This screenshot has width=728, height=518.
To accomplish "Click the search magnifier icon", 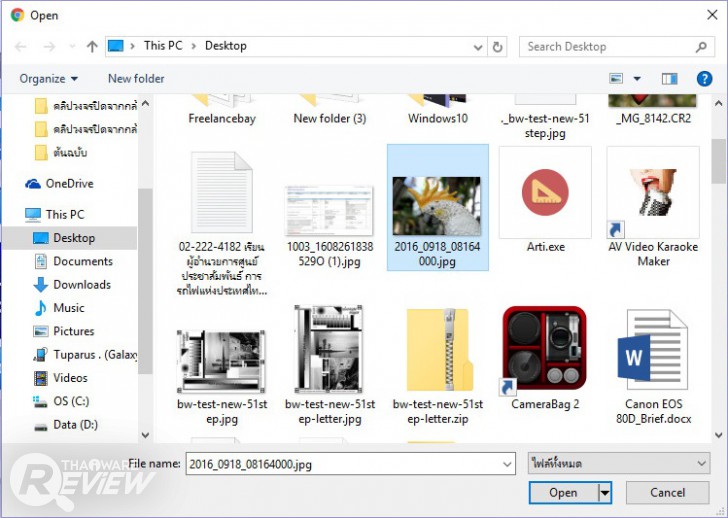I will pos(702,46).
